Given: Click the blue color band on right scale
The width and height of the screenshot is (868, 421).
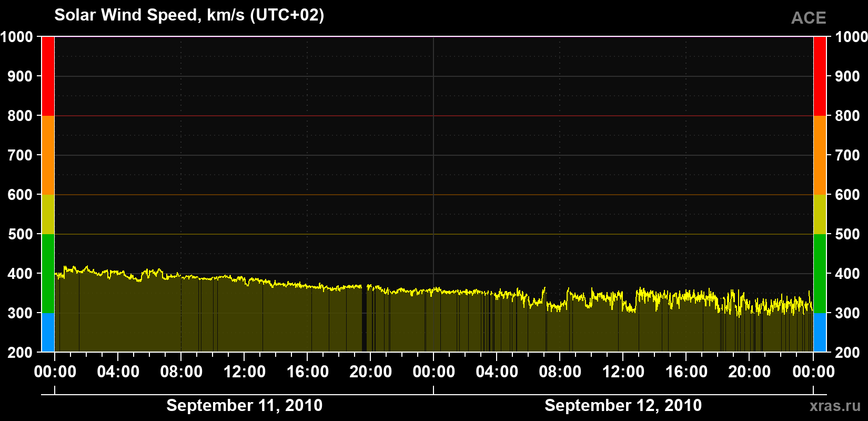Looking at the screenshot, I should (x=820, y=333).
